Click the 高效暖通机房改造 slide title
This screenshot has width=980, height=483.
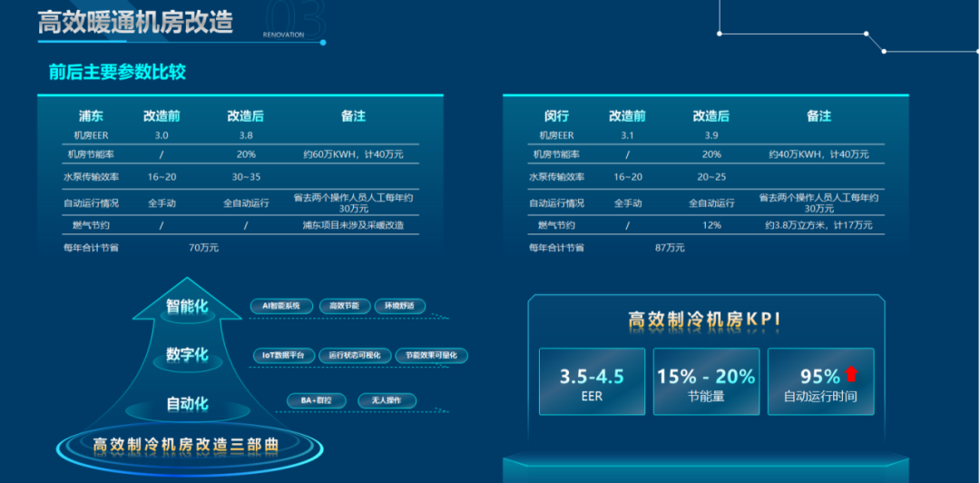135,21
